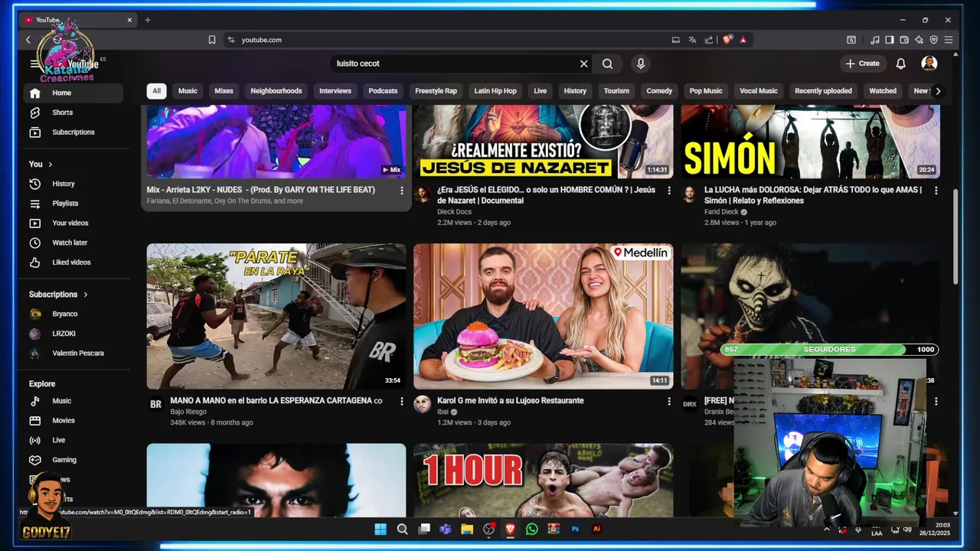Select the Podcasts filter chip
The width and height of the screenshot is (980, 551).
(383, 91)
